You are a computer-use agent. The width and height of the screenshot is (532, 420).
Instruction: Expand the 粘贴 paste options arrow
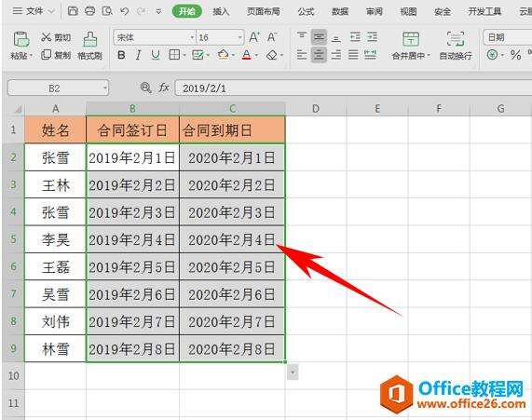coord(31,56)
